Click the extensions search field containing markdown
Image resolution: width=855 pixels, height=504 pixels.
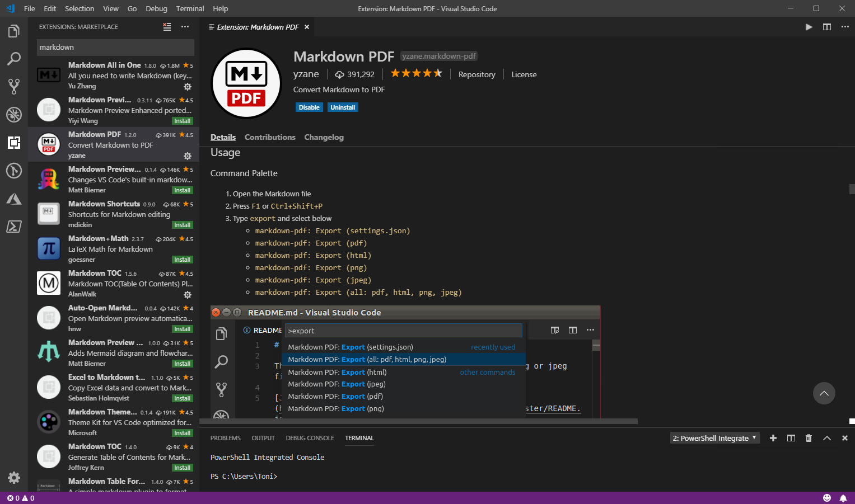pyautogui.click(x=115, y=48)
